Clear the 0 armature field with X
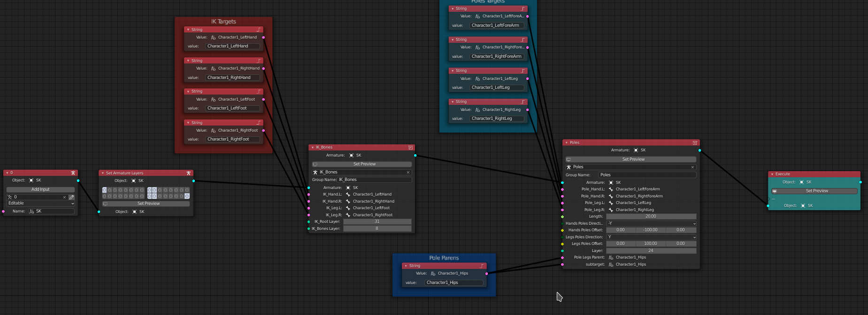Screen dimensions: 868x315 click(64, 197)
